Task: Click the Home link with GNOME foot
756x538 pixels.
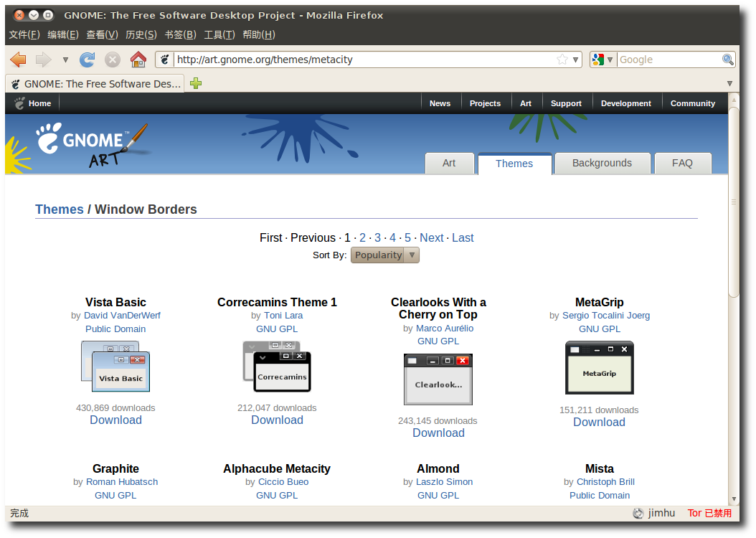Action: 32,103
